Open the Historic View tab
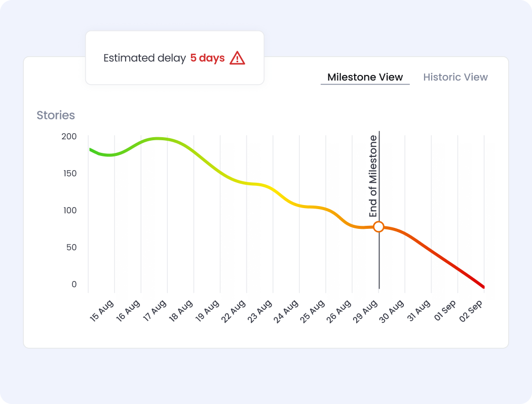Image resolution: width=532 pixels, height=404 pixels. pos(455,77)
